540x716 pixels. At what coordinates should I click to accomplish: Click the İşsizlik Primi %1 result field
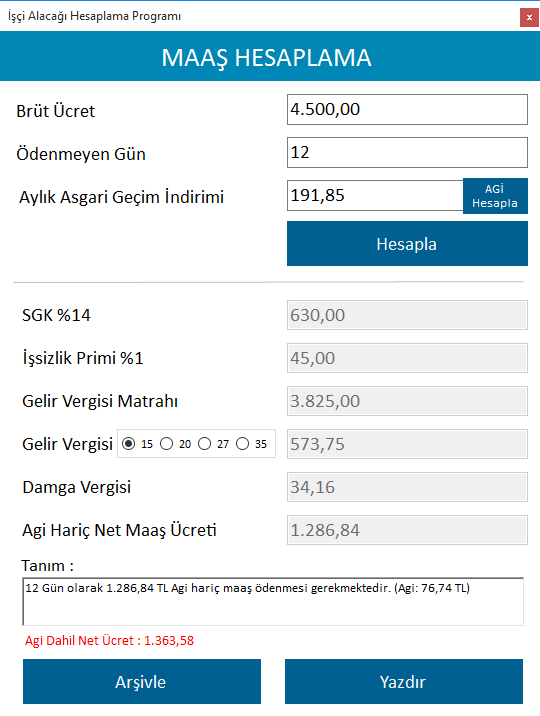coord(407,358)
